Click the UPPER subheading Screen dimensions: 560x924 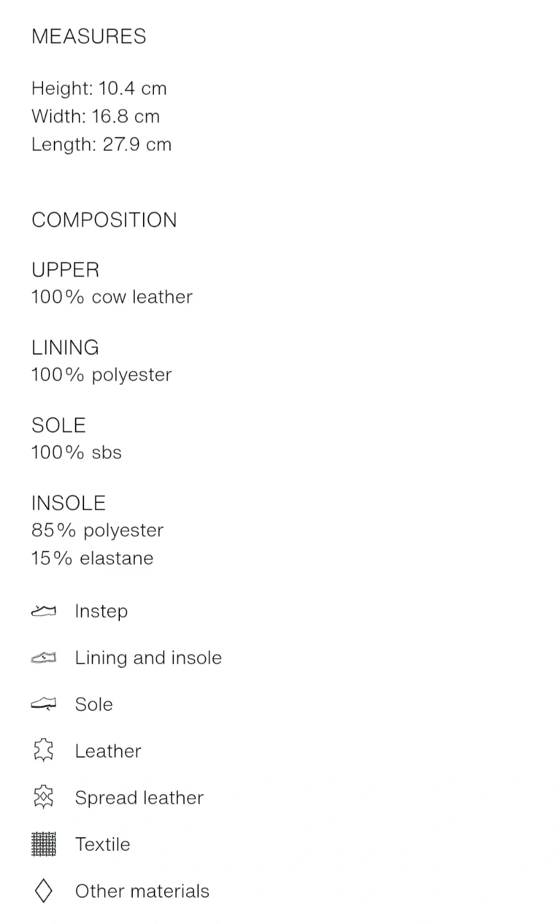[x=65, y=270]
